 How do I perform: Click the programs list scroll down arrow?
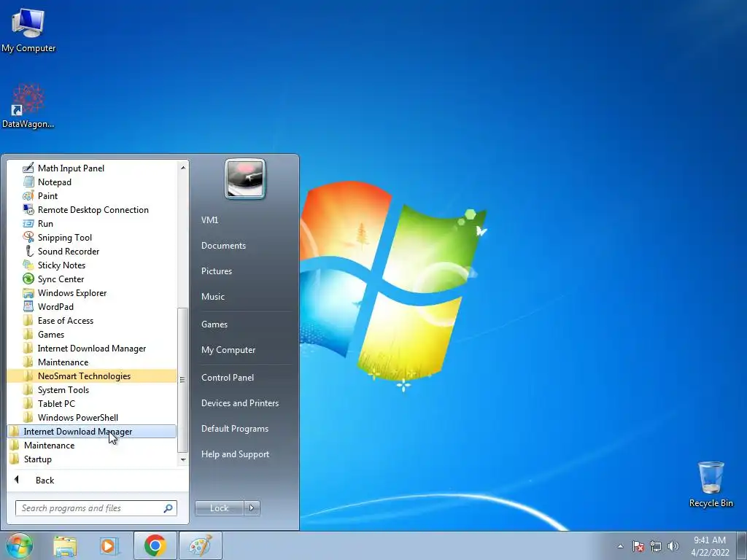183,459
